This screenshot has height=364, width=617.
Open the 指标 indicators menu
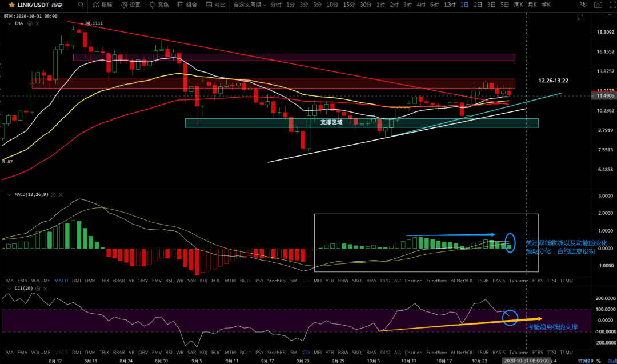pos(102,5)
